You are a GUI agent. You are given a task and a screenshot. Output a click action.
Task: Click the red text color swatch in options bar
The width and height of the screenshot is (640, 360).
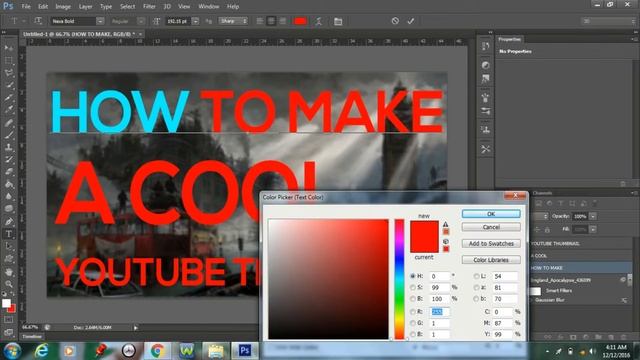[300, 21]
